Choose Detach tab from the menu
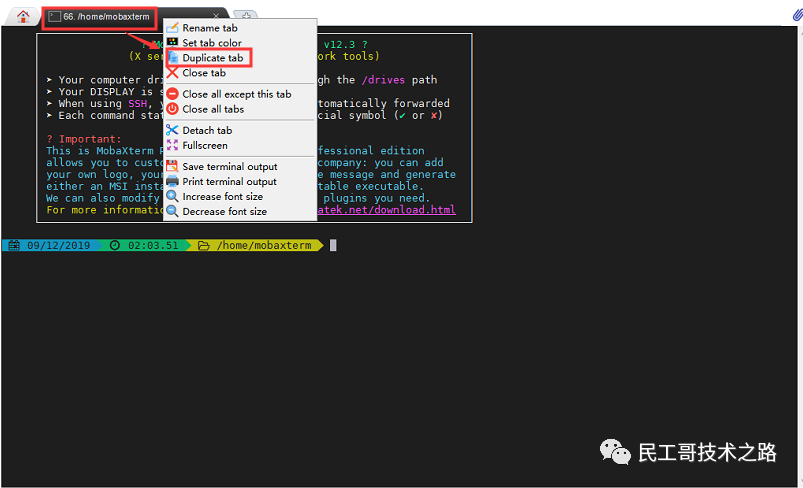This screenshot has width=803, height=488. click(x=240, y=131)
